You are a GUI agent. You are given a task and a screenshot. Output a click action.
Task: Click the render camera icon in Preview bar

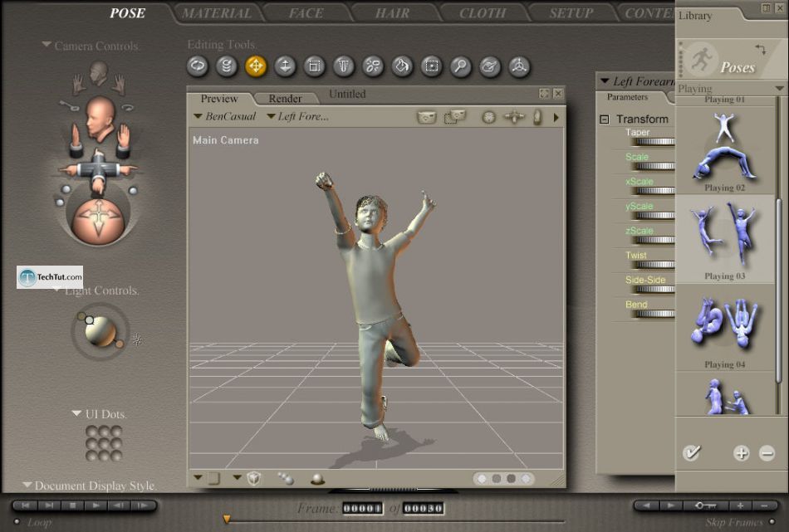coord(426,117)
